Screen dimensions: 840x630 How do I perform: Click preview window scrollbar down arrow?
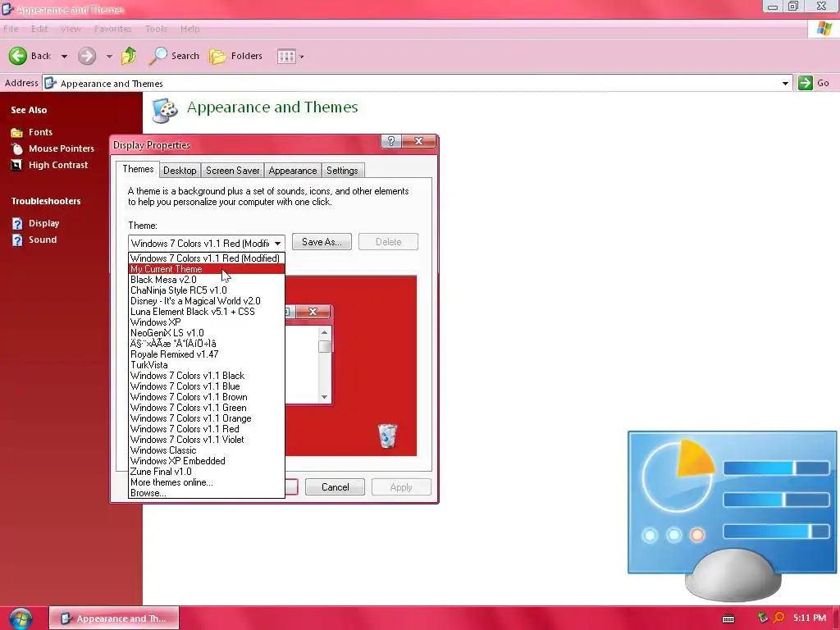pyautogui.click(x=324, y=397)
